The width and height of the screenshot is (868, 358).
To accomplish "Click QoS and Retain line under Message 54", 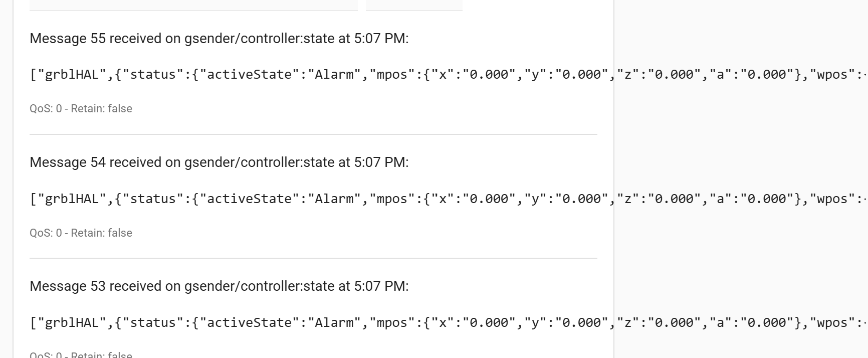I will coord(81,233).
